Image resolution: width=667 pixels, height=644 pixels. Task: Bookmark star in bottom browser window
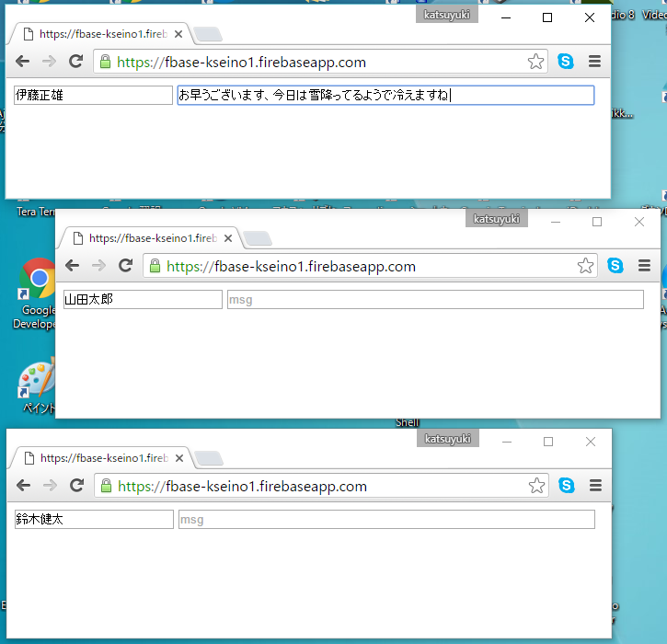pos(537,486)
